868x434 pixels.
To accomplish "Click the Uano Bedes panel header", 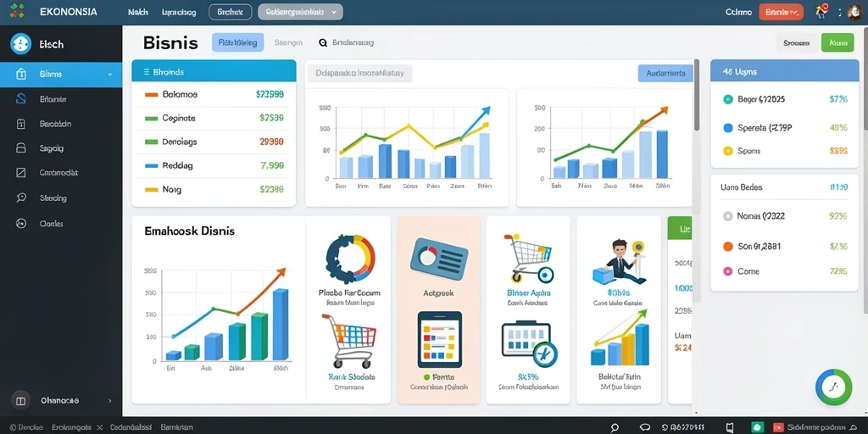I will click(x=783, y=187).
